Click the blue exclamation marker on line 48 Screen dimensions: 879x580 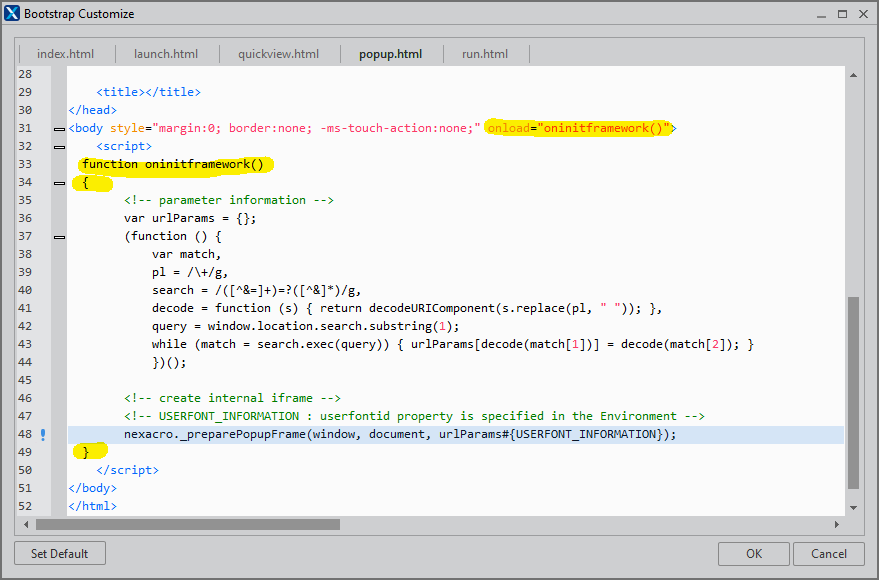point(43,434)
